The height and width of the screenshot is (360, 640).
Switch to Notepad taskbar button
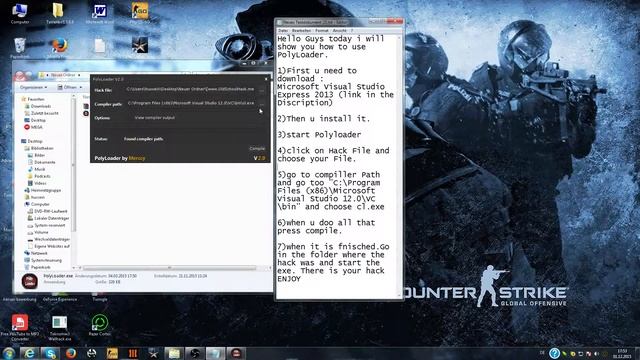tap(215, 353)
